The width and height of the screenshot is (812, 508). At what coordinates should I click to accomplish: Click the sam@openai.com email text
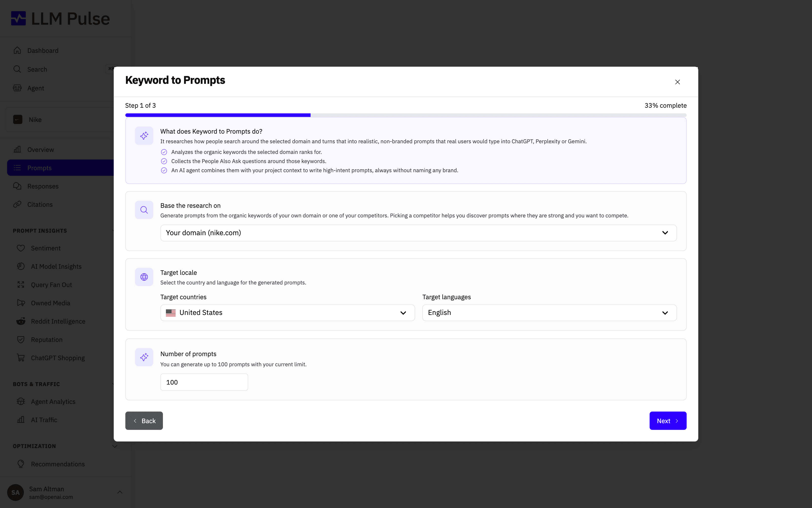click(x=51, y=497)
